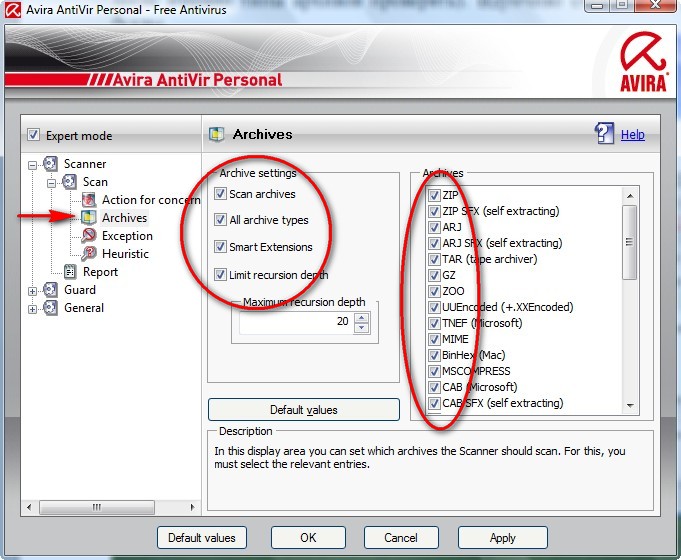Select Action for concerning files item
The height and width of the screenshot is (560, 681).
pyautogui.click(x=151, y=200)
